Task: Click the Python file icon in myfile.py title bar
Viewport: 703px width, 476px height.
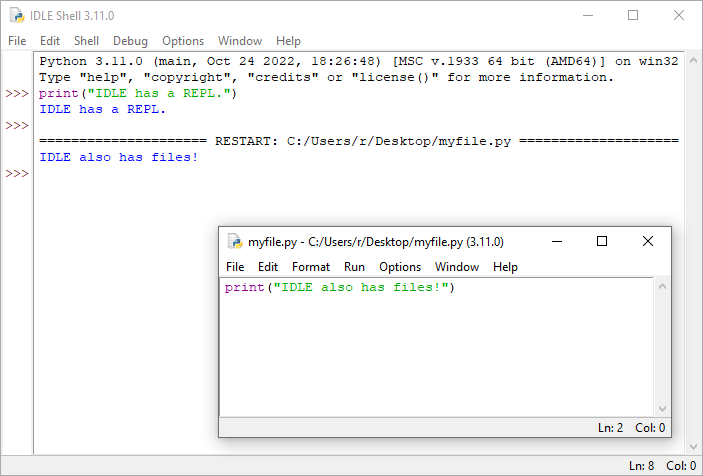Action: pos(235,242)
